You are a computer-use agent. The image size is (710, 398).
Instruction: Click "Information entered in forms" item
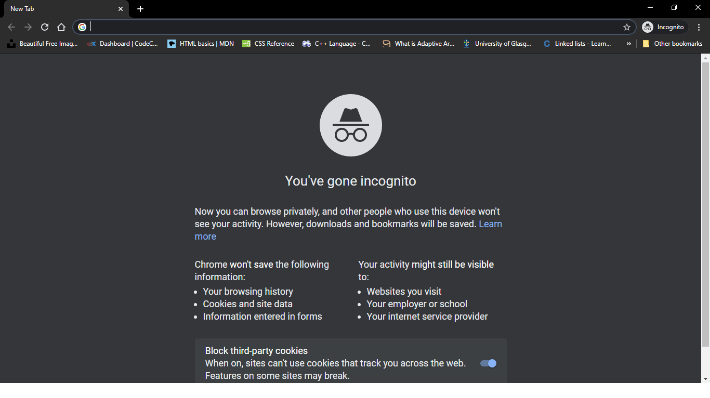click(x=263, y=316)
